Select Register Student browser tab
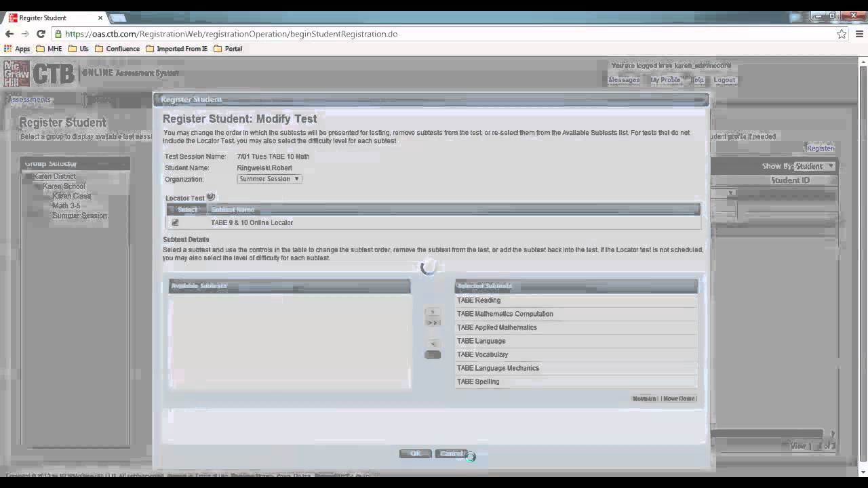868x488 pixels. click(x=54, y=18)
